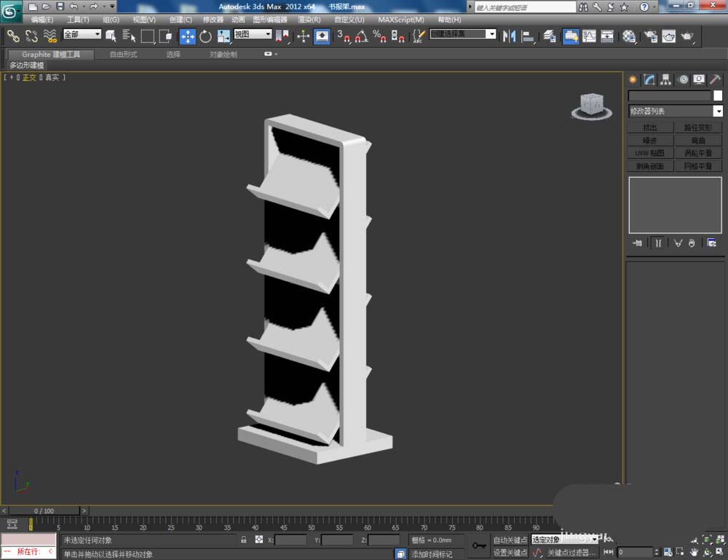Click the Mirror tool icon
The image size is (728, 560).
pyautogui.click(x=509, y=36)
